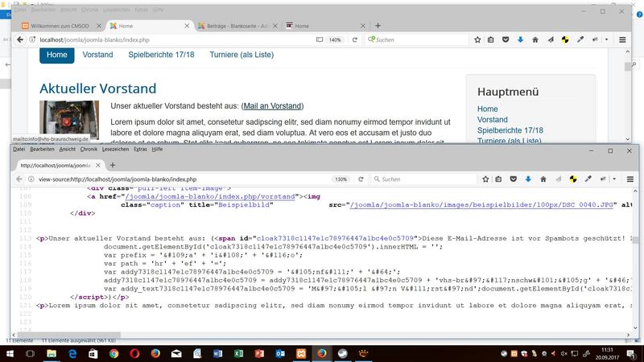Screen dimensions: 644x362
Task: Open XAMPP from the taskbar
Action: pos(301,353)
